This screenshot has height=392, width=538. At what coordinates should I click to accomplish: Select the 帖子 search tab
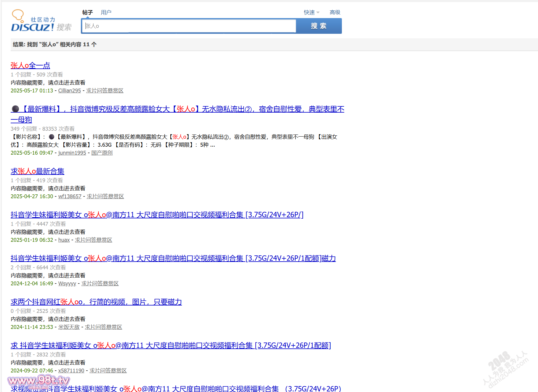[88, 12]
